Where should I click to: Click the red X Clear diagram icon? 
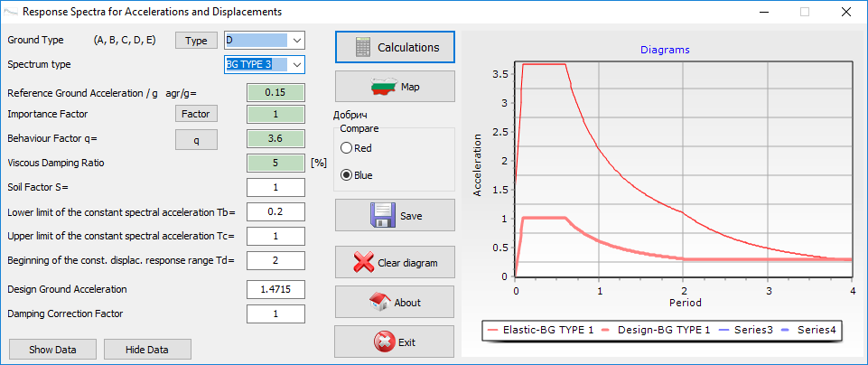click(x=363, y=263)
